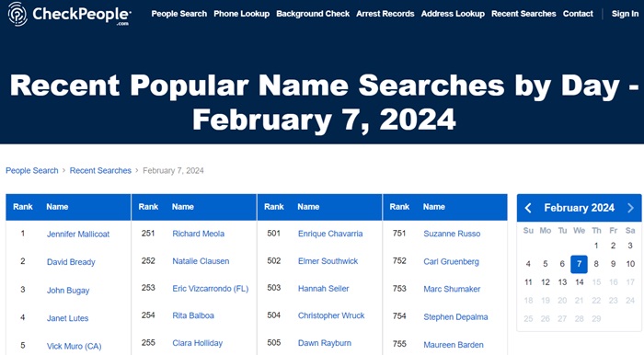Click rank number 501 cell

point(274,234)
